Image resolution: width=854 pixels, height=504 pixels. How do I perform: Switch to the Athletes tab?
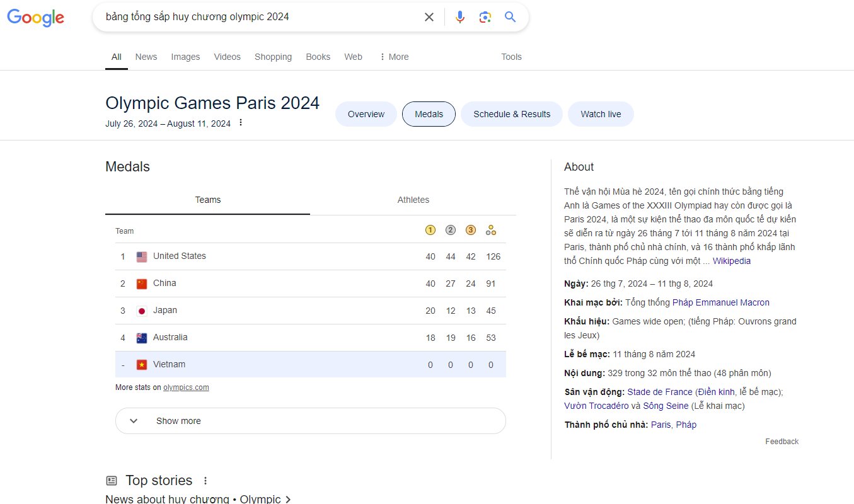click(413, 200)
